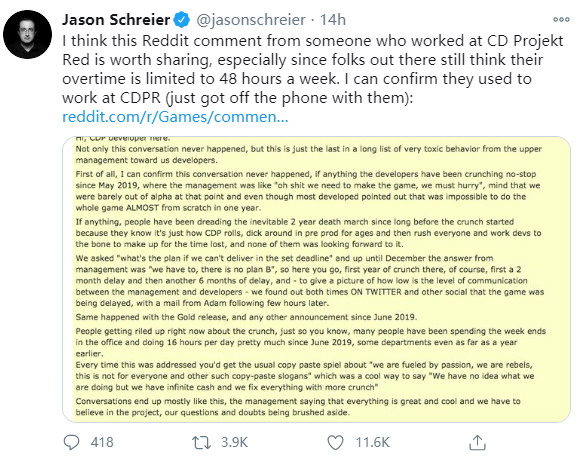
Task: Click the blue verified badge checkmark
Action: point(182,20)
